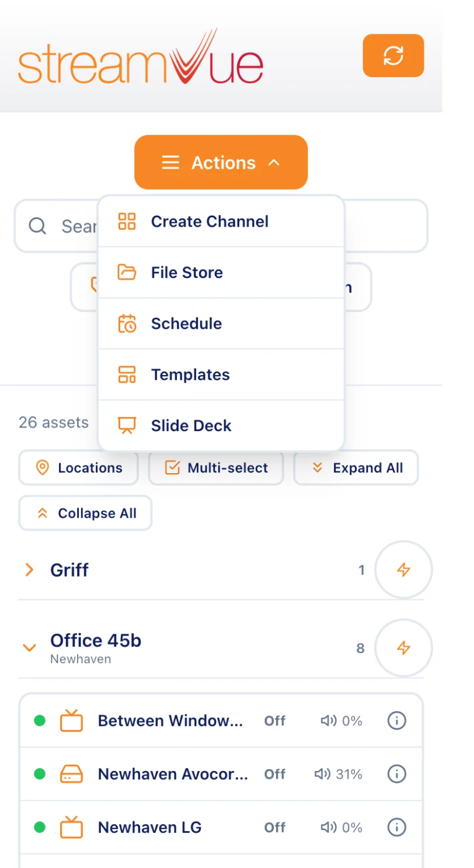Click the Newhaven Avocor device icon
The height and width of the screenshot is (868, 474).
72,774
